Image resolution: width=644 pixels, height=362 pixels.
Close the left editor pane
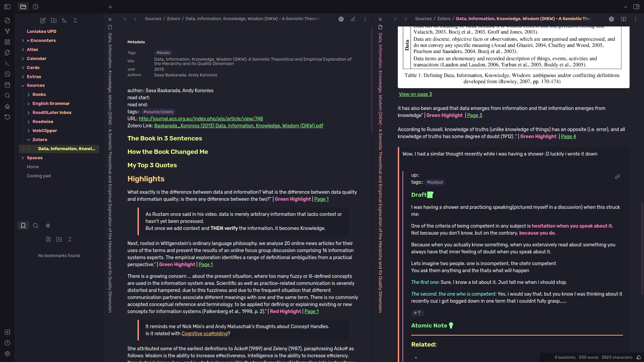pyautogui.click(x=110, y=19)
